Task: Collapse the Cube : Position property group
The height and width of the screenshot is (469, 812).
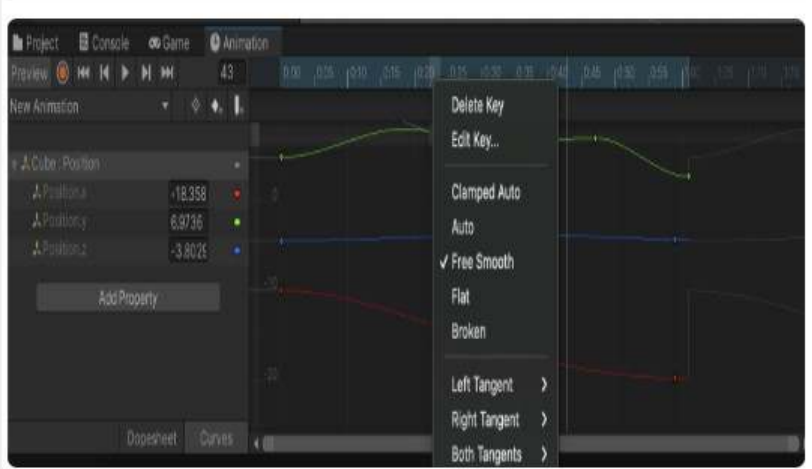Action: [15, 163]
